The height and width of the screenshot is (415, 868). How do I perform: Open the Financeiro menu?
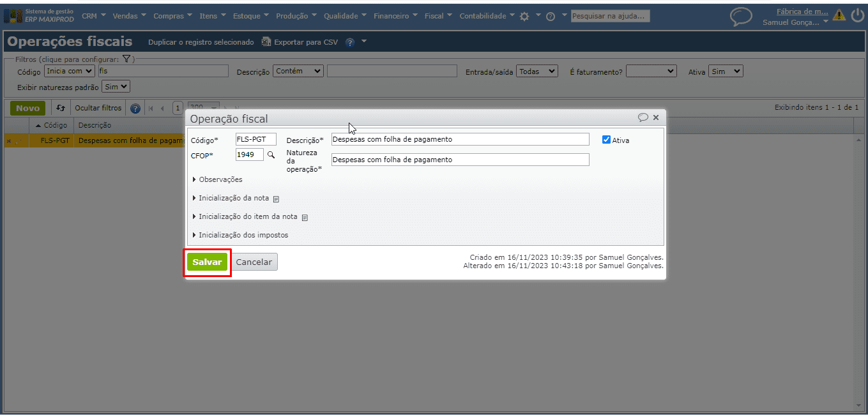[x=396, y=16]
